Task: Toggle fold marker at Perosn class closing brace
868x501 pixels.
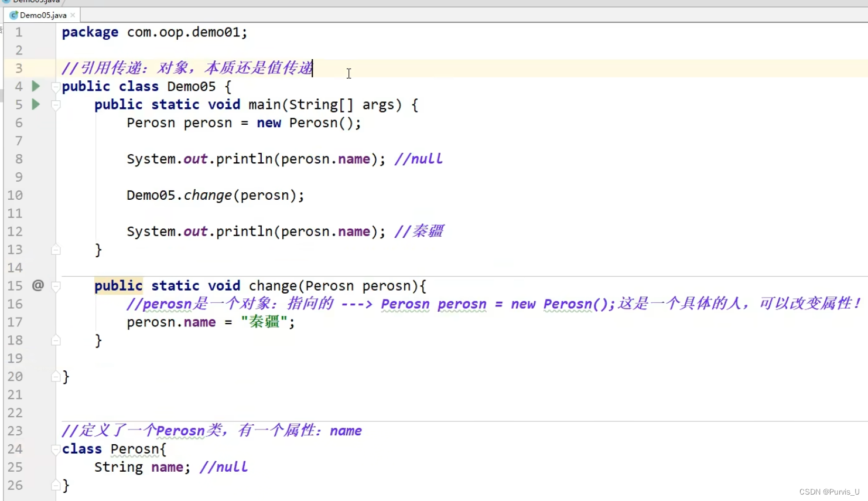Action: click(56, 485)
